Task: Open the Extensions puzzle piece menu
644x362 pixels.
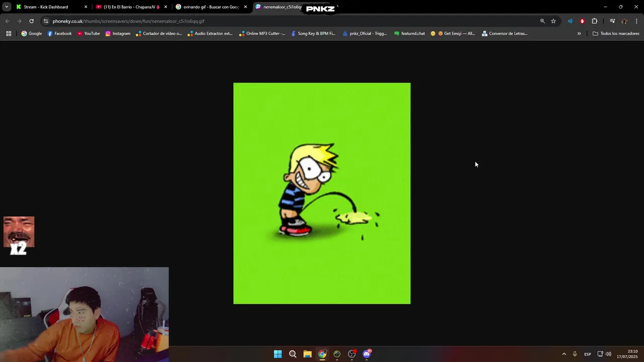Action: point(595,21)
